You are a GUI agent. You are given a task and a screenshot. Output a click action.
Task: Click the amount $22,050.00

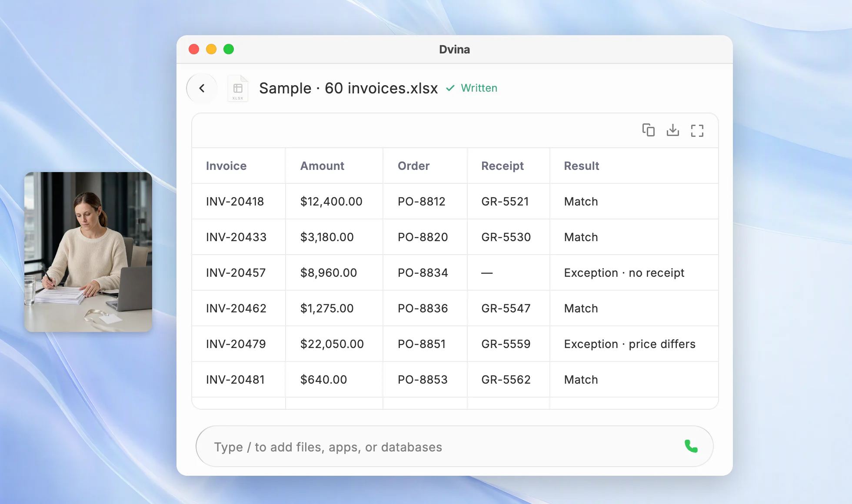click(332, 344)
